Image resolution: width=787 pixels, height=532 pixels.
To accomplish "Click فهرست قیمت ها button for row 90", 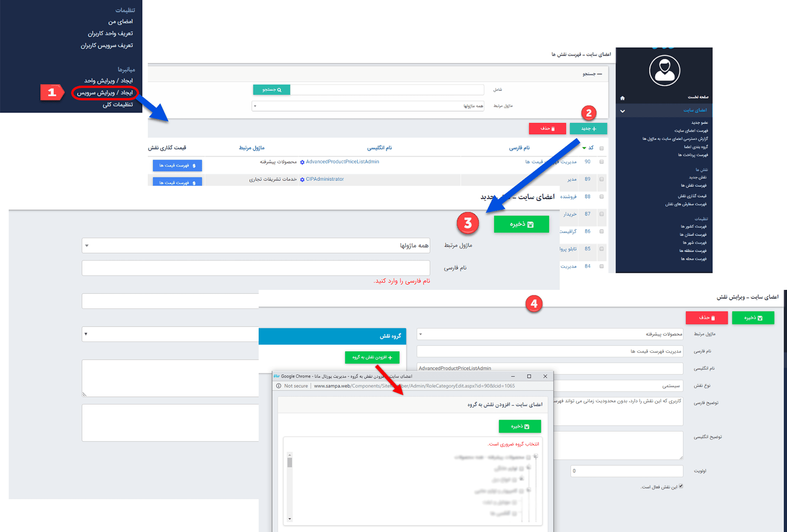I will coord(177,165).
